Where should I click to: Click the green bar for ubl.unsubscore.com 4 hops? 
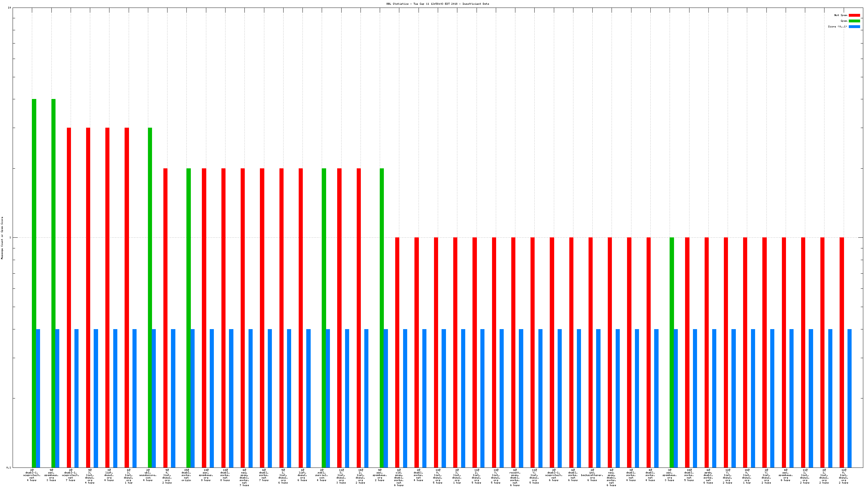(x=150, y=297)
